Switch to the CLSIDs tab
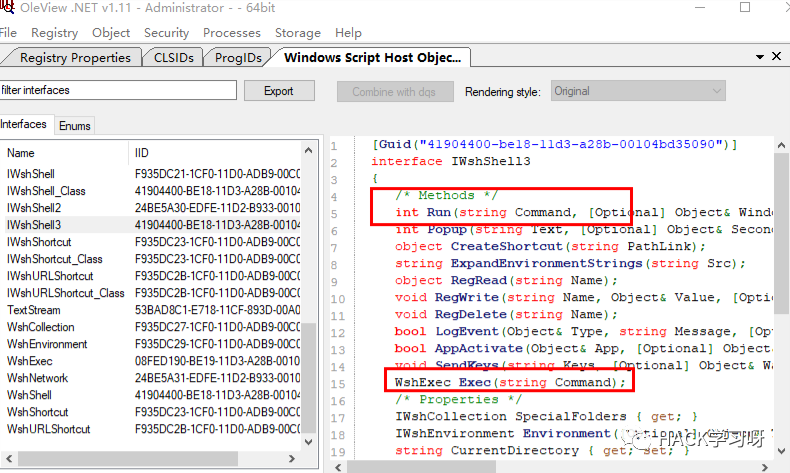790x473 pixels. (174, 57)
